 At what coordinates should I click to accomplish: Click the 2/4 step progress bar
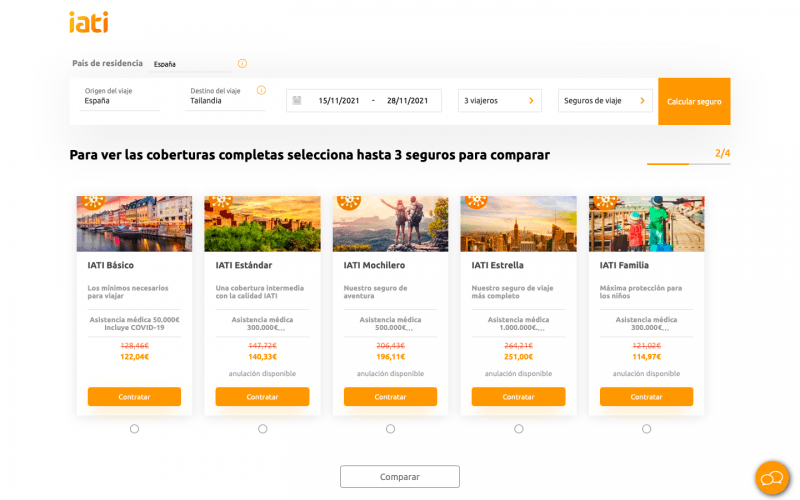coord(688,164)
